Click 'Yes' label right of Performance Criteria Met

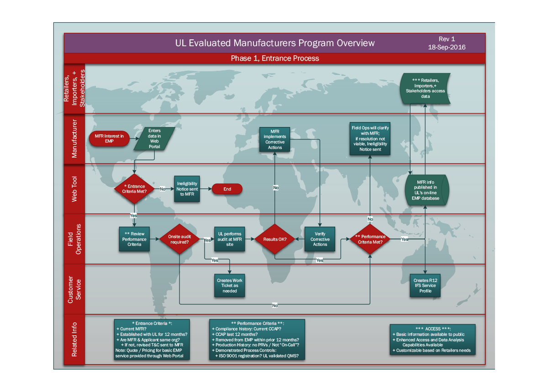pyautogui.click(x=405, y=239)
